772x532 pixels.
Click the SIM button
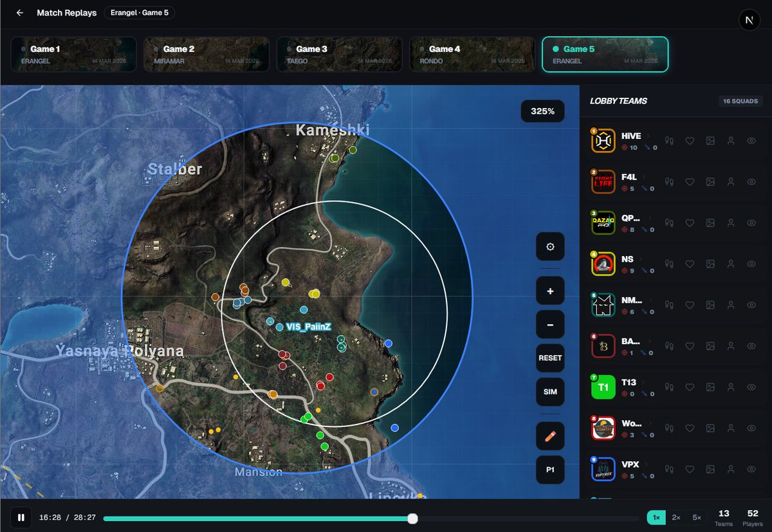pyautogui.click(x=550, y=392)
